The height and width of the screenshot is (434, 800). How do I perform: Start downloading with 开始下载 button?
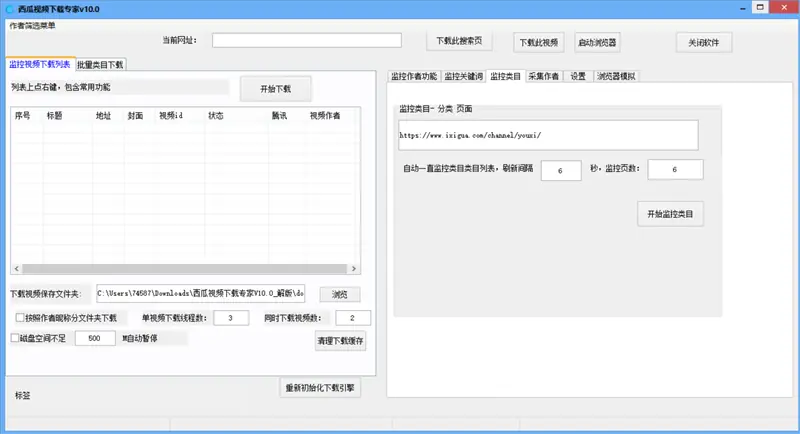point(276,89)
